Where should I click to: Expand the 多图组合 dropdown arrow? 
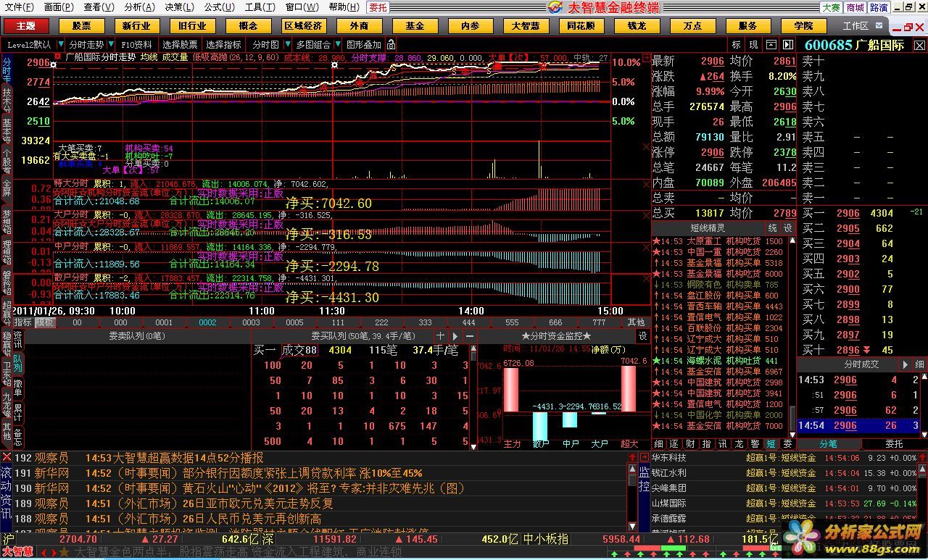pos(338,45)
